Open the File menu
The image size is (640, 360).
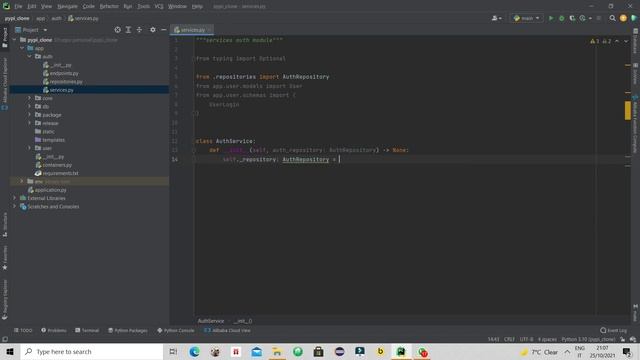[x=18, y=7]
